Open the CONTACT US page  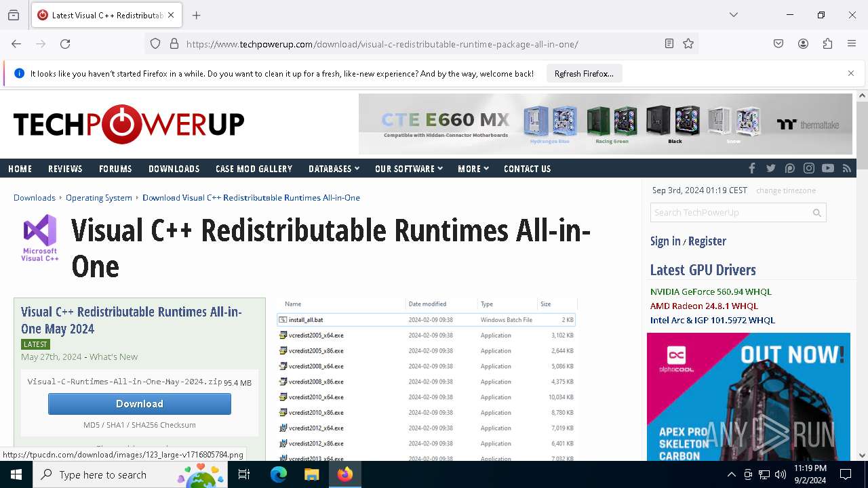pyautogui.click(x=527, y=169)
